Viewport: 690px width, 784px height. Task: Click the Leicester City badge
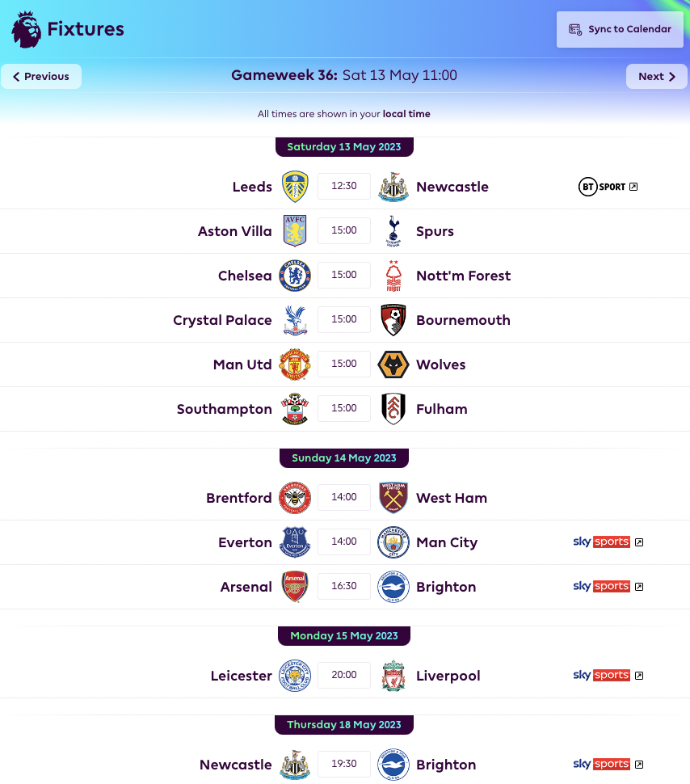(295, 676)
